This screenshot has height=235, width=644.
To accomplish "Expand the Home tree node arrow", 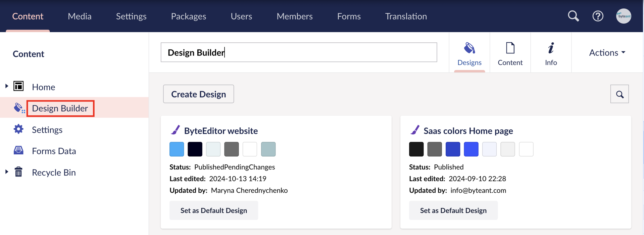I will [x=6, y=86].
